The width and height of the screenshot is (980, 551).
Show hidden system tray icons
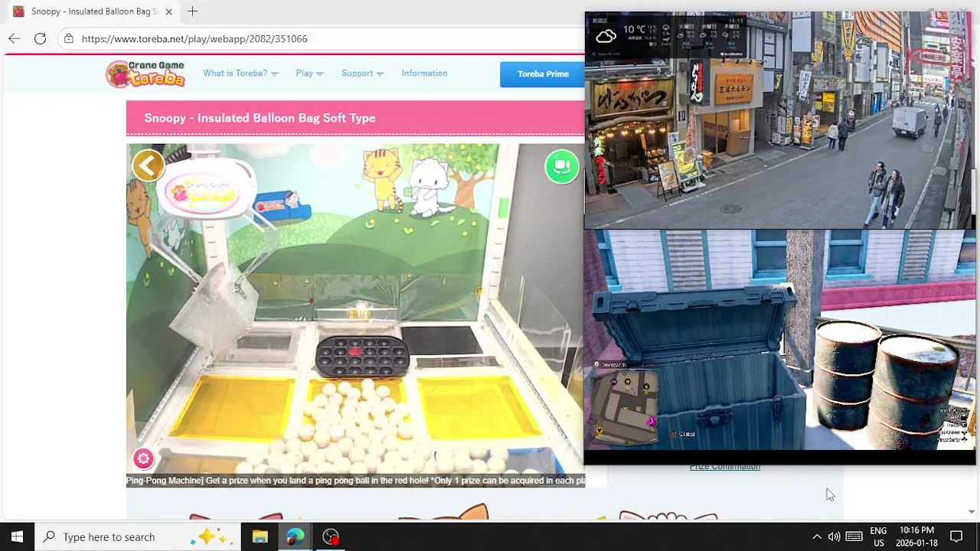[x=816, y=536]
